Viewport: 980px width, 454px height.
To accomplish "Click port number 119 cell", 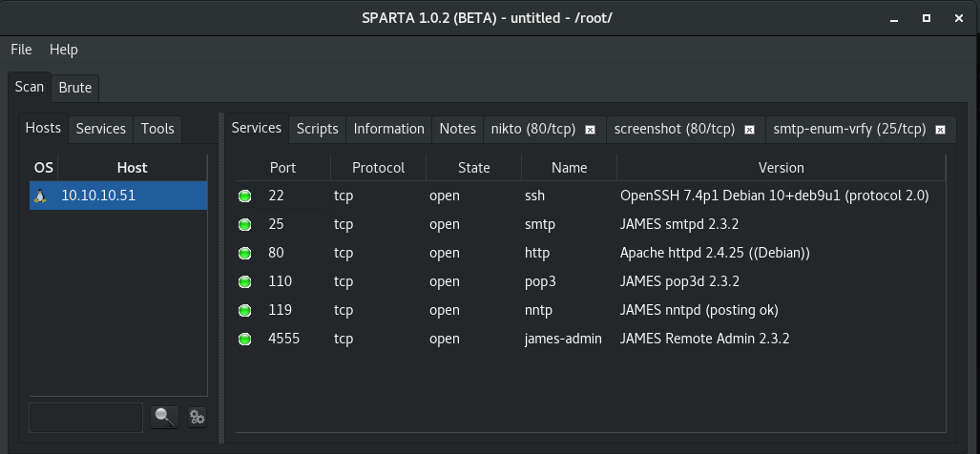I will [x=280, y=311].
